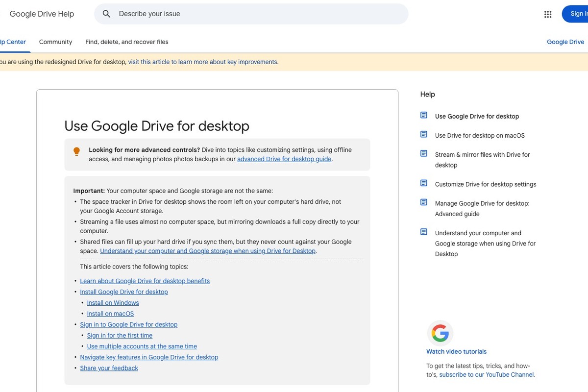
Task: Jump to Install Google Drive for desktop
Action: 124,292
